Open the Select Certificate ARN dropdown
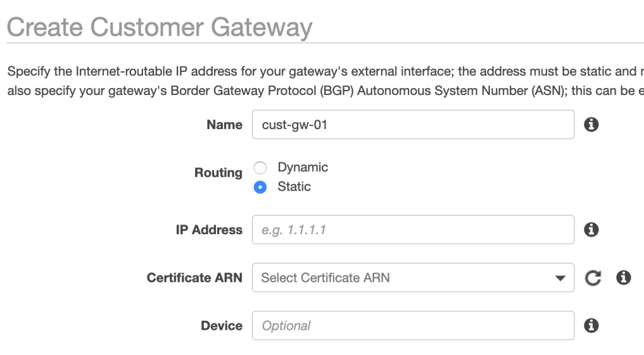Screen dimensions: 644x355 403,278
